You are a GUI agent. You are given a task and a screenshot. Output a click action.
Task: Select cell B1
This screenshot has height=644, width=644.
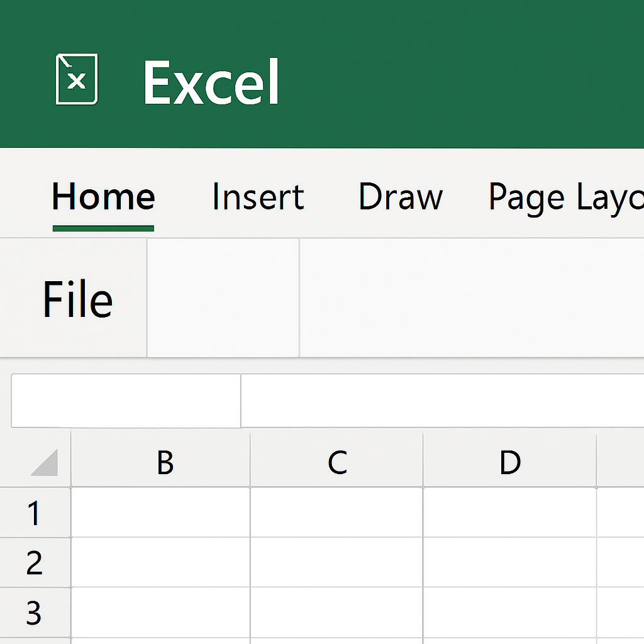[x=160, y=513]
